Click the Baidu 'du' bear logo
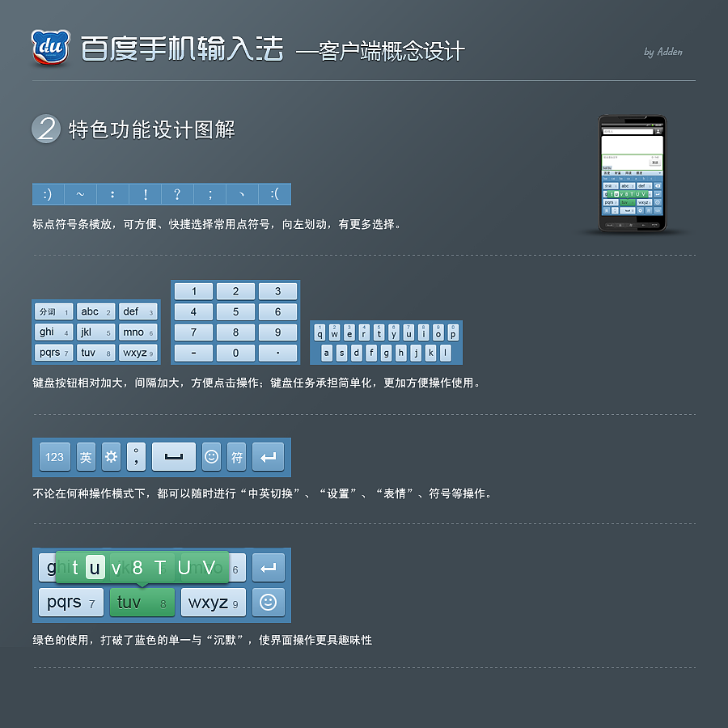Viewport: 728px width, 728px height. 51,47
